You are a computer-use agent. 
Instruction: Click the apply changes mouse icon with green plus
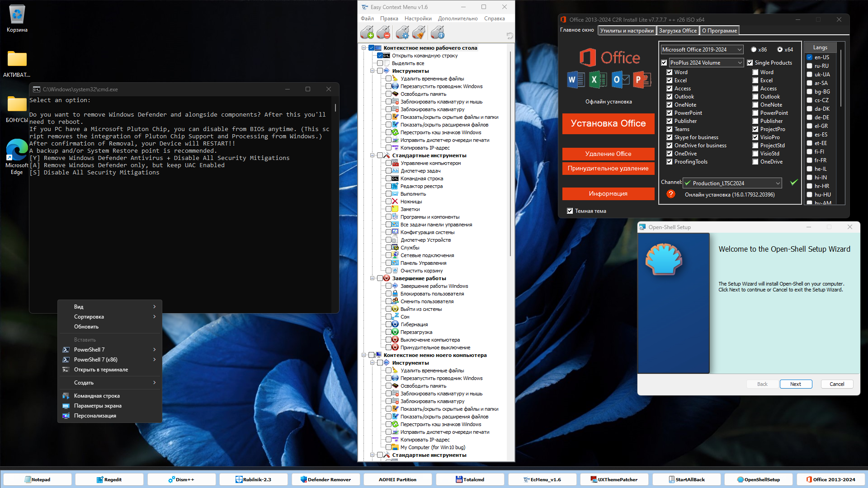tap(367, 33)
